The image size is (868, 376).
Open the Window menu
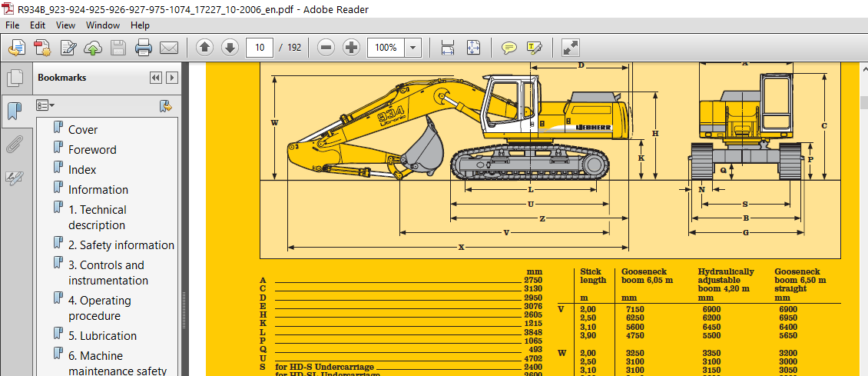103,25
